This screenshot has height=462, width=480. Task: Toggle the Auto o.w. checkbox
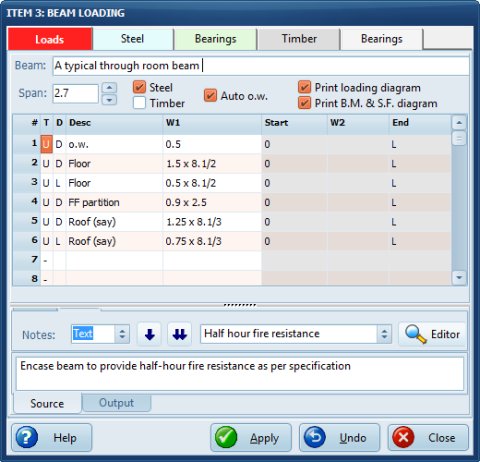(x=210, y=96)
